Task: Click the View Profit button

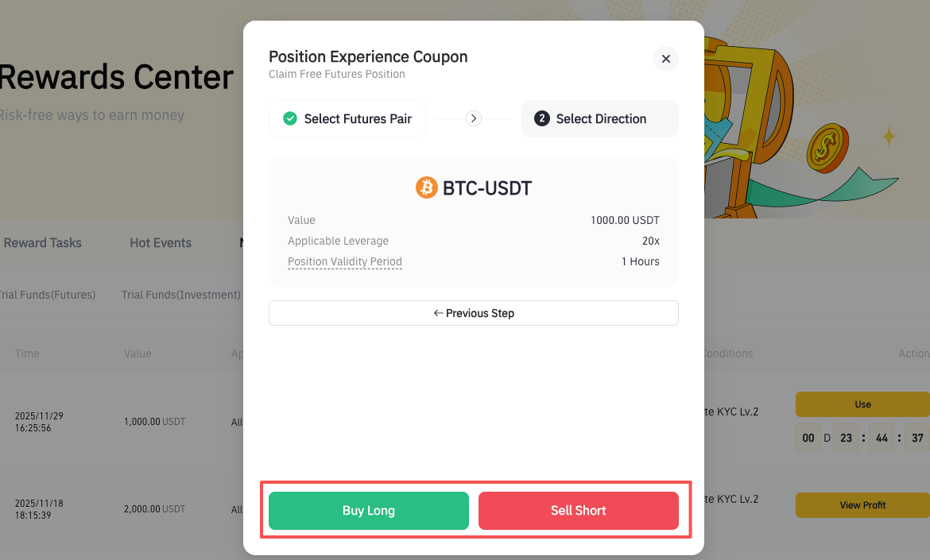Action: click(862, 505)
